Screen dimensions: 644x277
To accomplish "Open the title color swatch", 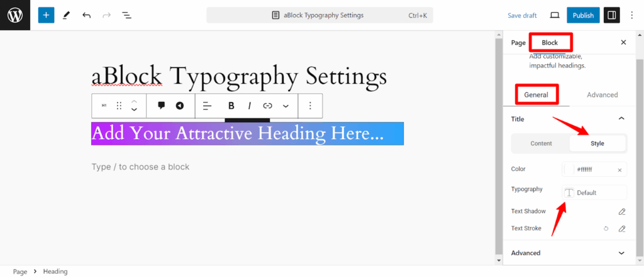I will (569, 169).
